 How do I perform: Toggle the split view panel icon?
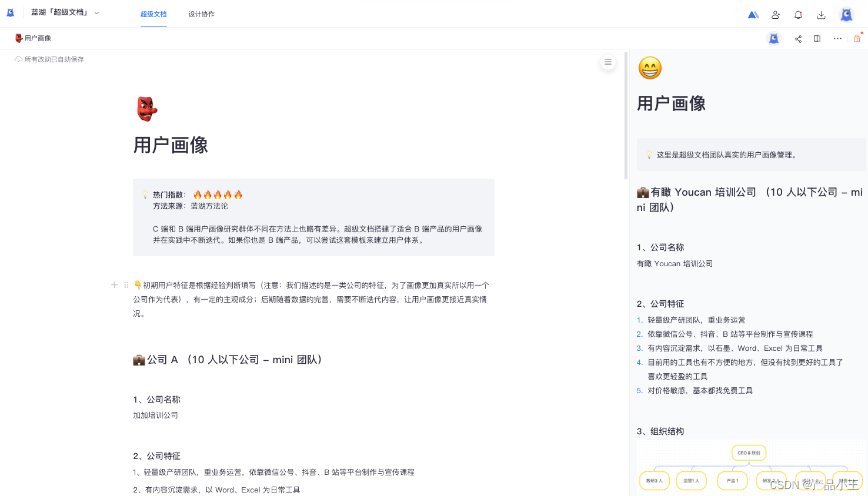click(817, 39)
